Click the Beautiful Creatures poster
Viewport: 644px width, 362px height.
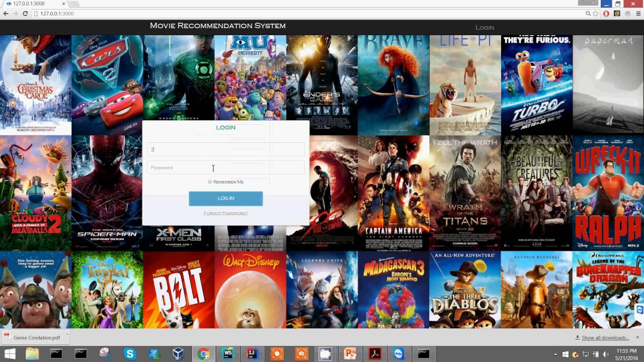537,193
